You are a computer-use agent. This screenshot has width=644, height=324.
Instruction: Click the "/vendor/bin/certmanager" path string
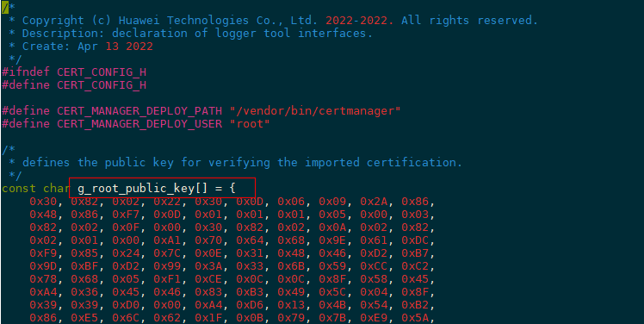pyautogui.click(x=315, y=111)
